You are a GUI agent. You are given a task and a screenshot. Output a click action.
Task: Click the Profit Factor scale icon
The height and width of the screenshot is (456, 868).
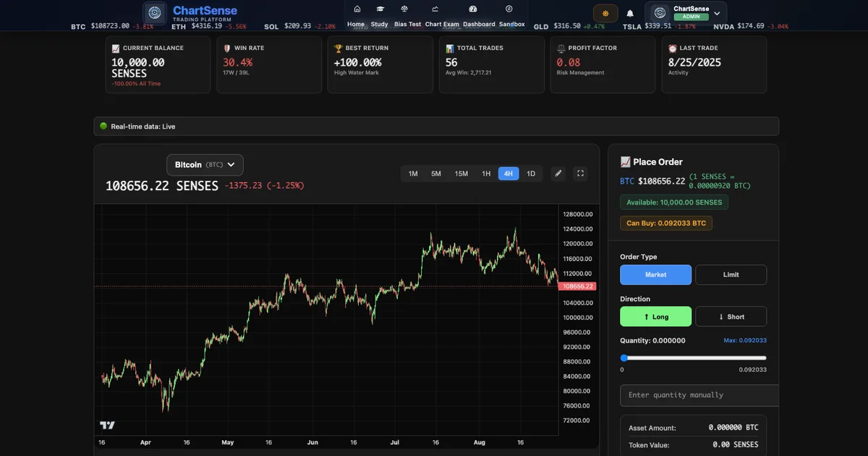click(x=561, y=48)
